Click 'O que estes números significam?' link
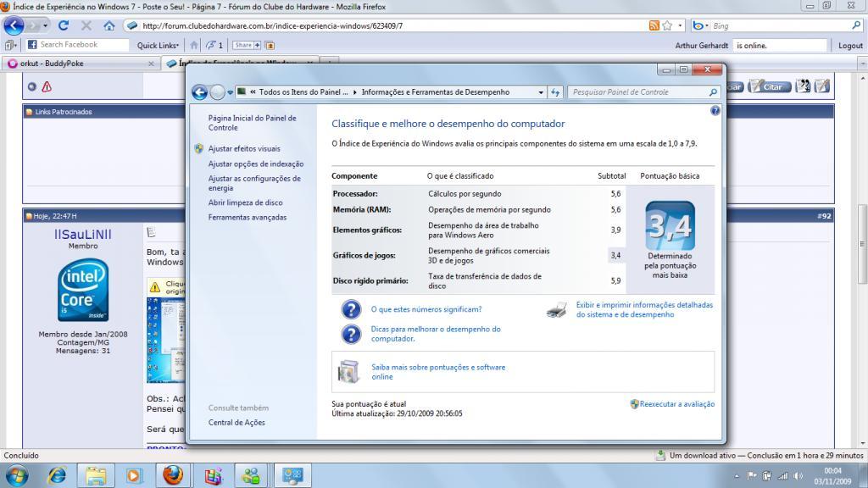The width and height of the screenshot is (868, 488). tap(426, 309)
